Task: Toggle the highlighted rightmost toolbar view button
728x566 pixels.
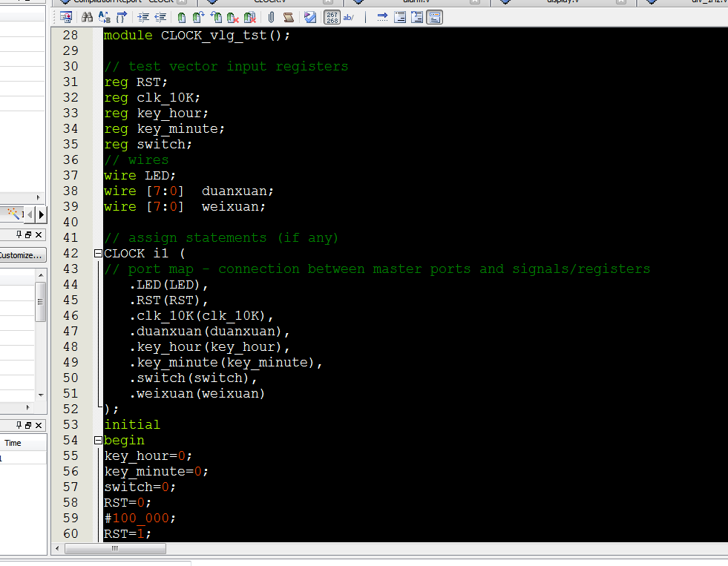Action: click(x=435, y=18)
